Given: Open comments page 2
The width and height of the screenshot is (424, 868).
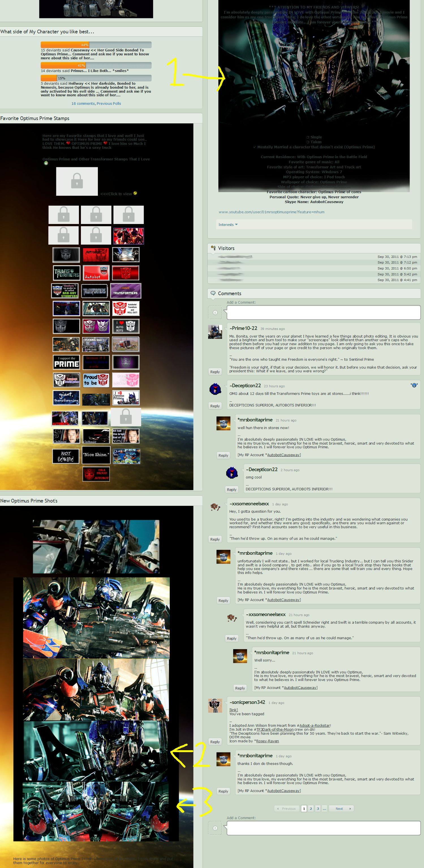Looking at the screenshot, I should click(311, 808).
